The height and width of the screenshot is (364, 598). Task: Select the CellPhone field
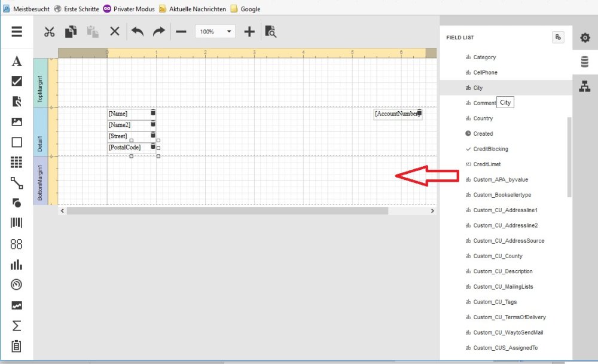coord(506,72)
